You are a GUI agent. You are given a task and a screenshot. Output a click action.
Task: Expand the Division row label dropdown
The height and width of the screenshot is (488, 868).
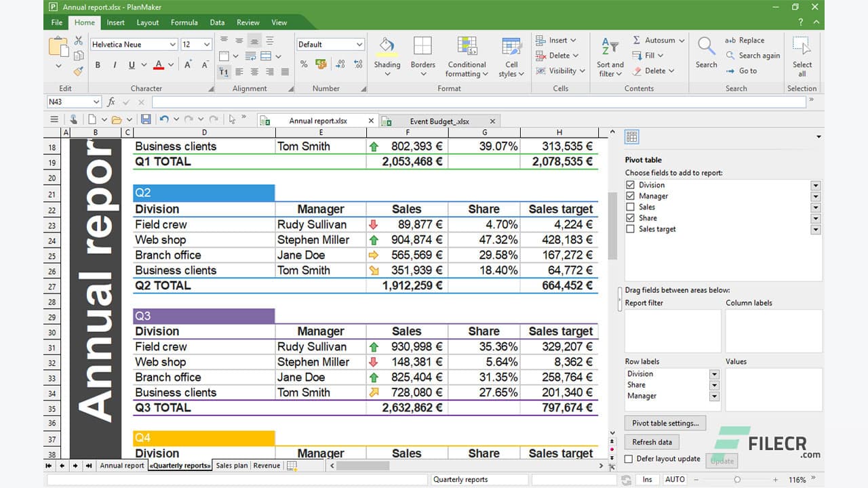pos(714,373)
